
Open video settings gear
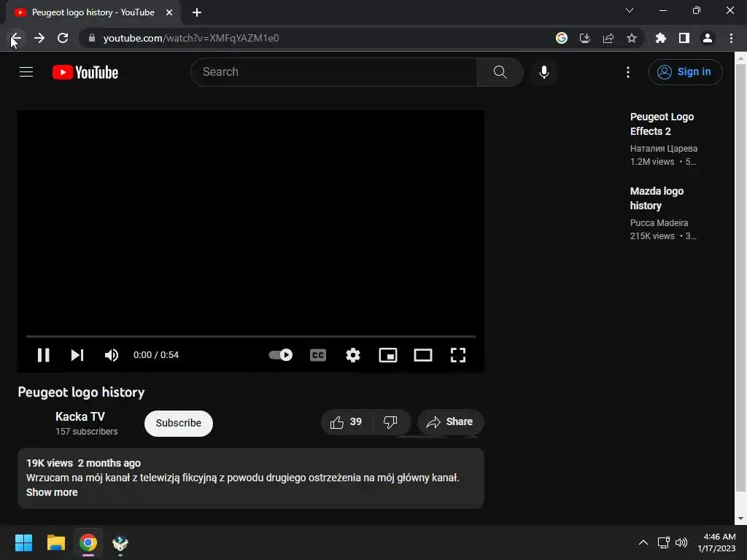pos(353,355)
